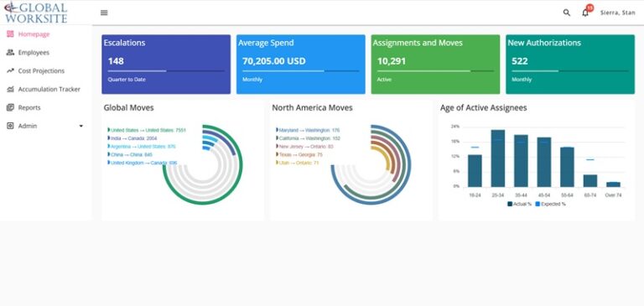Toggle United States → United States legend entry
The image size is (644, 306).
coord(147,130)
